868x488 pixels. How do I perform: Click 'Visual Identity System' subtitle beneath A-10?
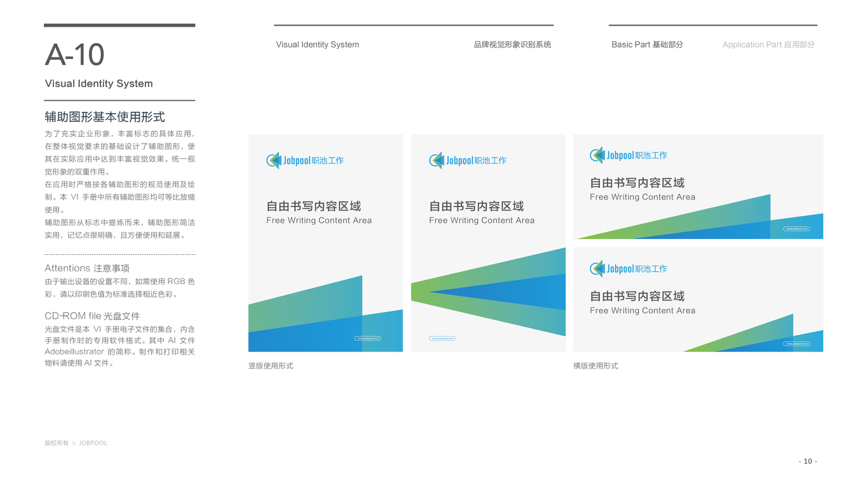click(x=98, y=83)
